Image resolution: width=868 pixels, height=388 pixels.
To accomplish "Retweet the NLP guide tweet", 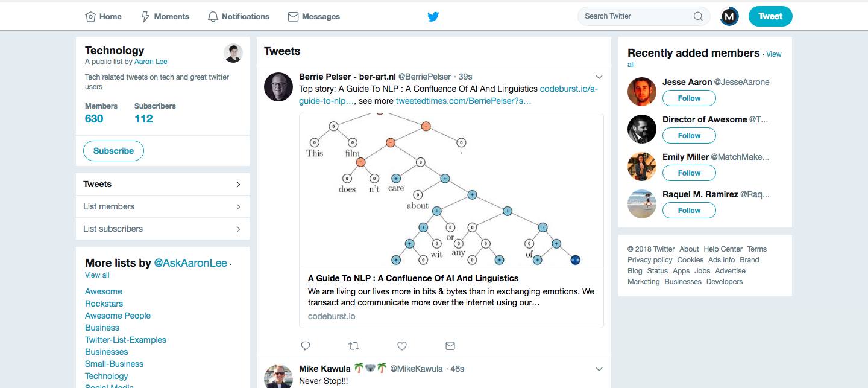I will click(354, 346).
